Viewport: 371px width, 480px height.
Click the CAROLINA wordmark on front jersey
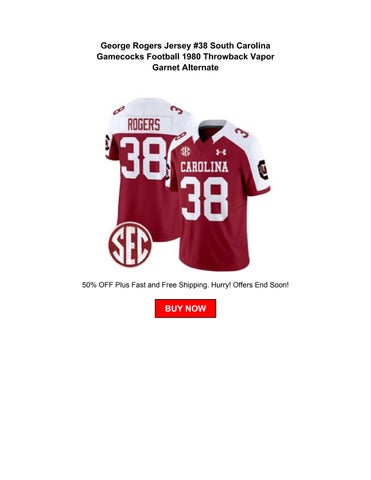tap(204, 167)
